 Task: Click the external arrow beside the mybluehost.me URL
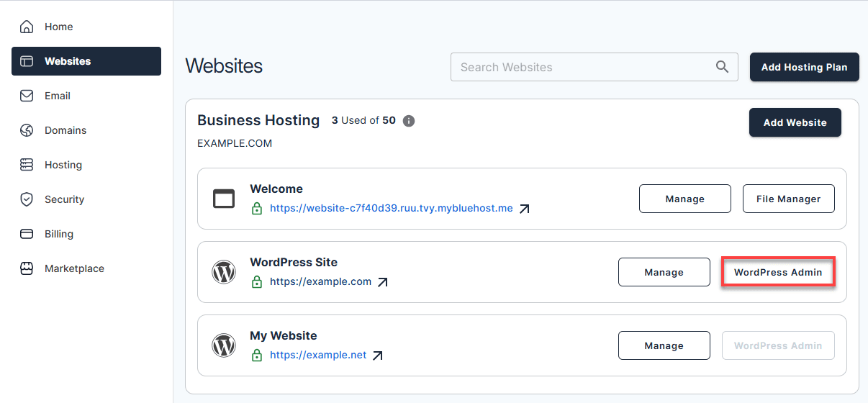[x=525, y=209]
